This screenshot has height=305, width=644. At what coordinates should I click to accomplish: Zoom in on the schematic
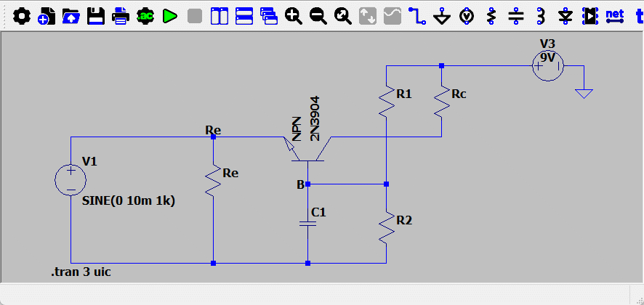tap(293, 16)
